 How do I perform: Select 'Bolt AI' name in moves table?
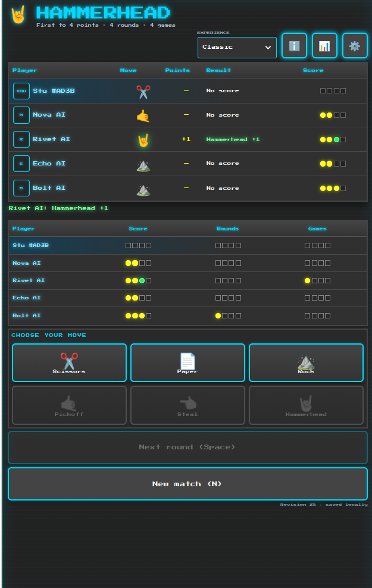49,188
